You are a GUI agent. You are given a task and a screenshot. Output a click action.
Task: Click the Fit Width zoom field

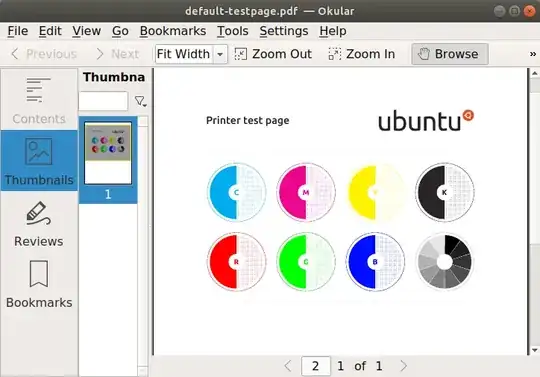pos(184,54)
